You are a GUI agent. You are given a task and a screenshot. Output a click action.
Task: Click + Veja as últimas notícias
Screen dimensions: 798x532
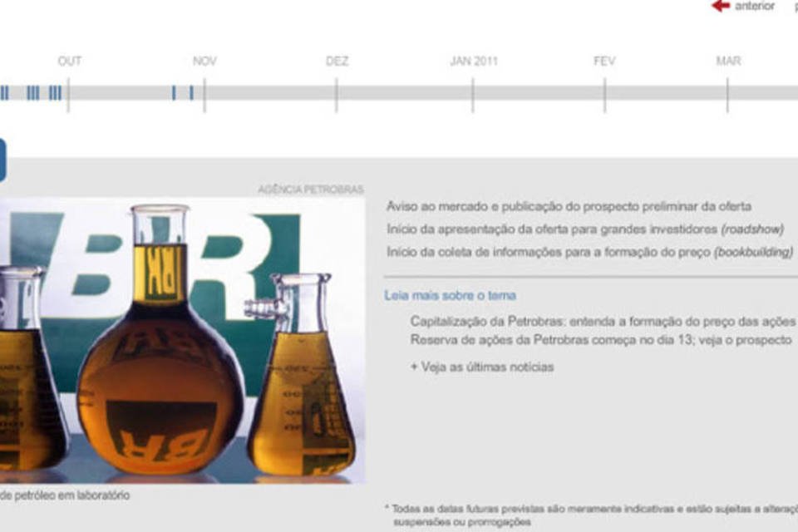pyautogui.click(x=482, y=367)
